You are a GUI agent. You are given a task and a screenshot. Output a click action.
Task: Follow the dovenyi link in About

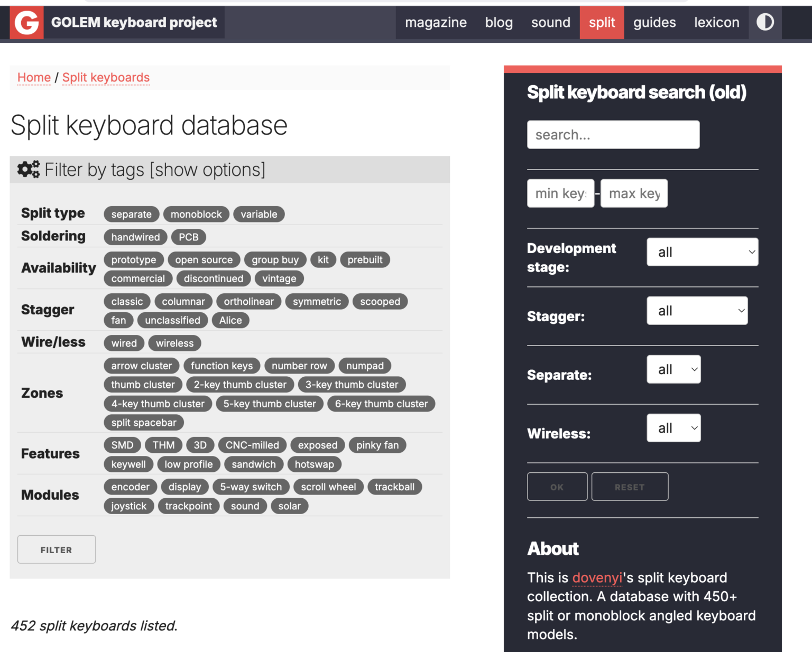[597, 578]
